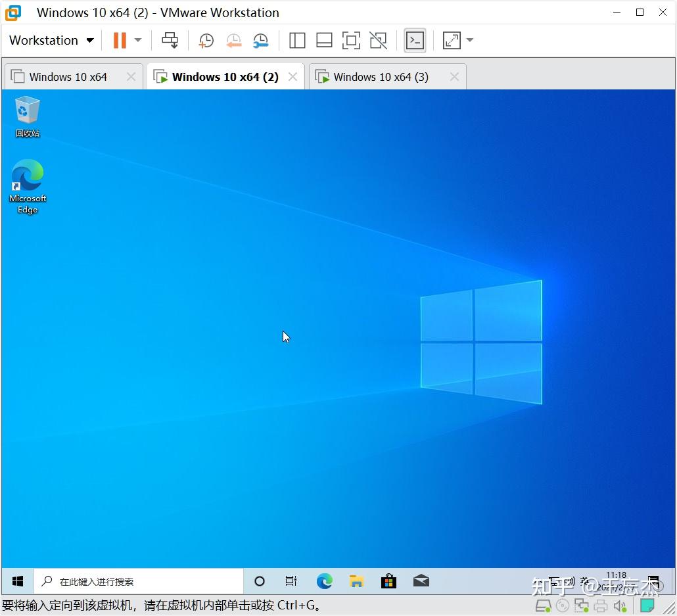
Task: Click the network adapter status icon
Action: coord(582,605)
